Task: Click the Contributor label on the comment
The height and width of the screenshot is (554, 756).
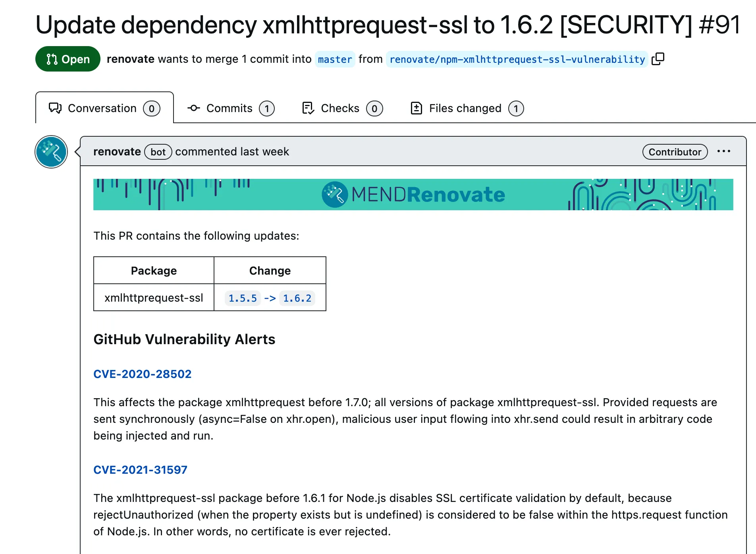Action: (675, 151)
